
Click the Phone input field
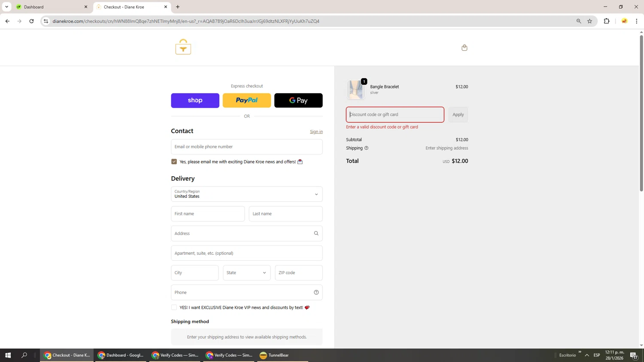pyautogui.click(x=247, y=293)
